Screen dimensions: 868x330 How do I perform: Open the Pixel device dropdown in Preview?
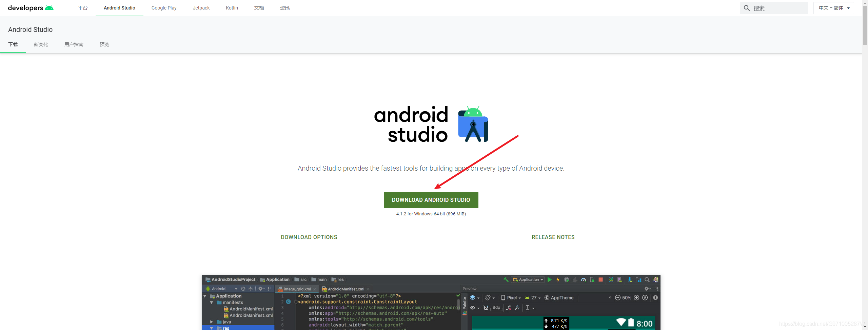(511, 297)
